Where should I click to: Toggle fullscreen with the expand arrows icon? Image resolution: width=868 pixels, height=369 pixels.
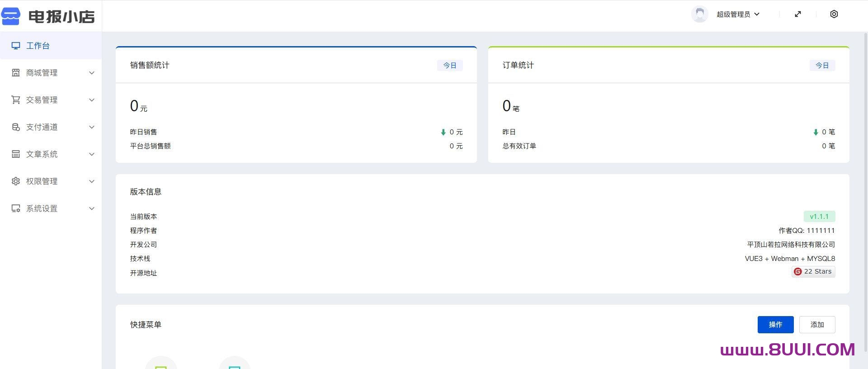tap(798, 14)
